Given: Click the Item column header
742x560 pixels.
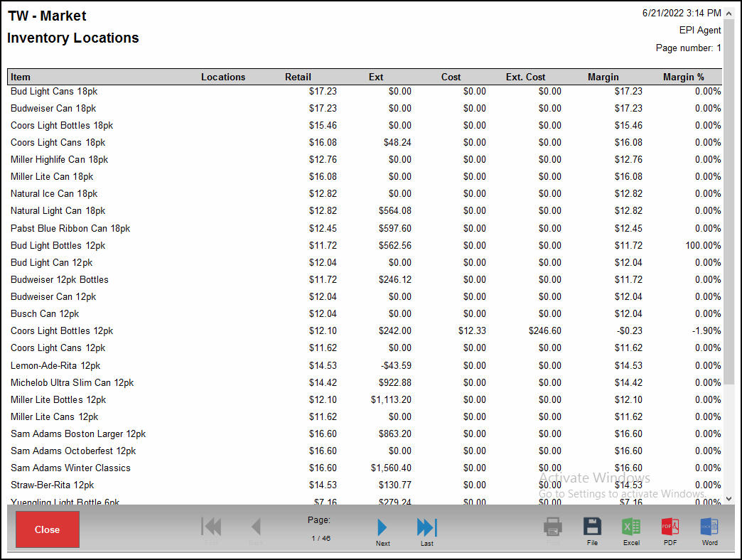Looking at the screenshot, I should click(x=21, y=77).
